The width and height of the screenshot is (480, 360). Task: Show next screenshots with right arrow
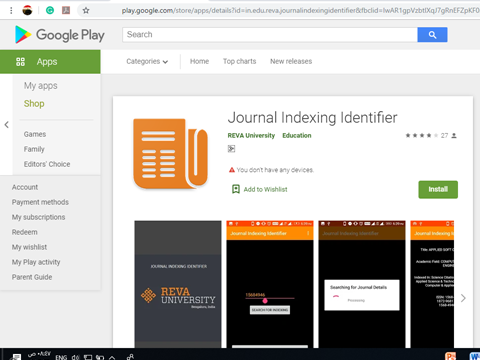pos(463,298)
